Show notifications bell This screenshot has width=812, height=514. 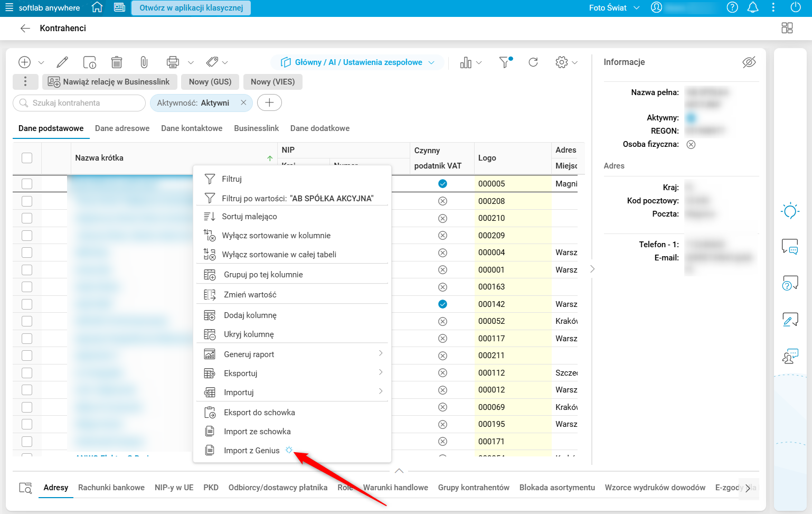[x=753, y=7]
